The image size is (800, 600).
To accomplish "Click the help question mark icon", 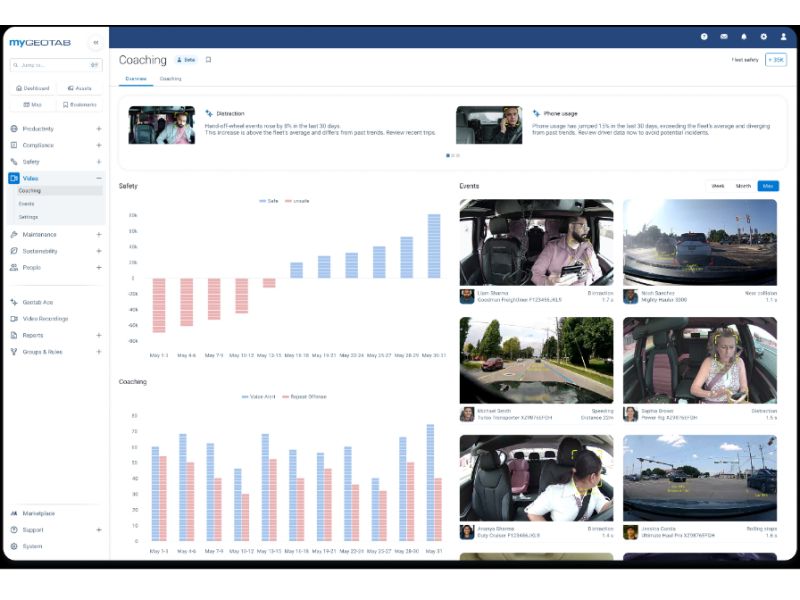I will tap(704, 37).
